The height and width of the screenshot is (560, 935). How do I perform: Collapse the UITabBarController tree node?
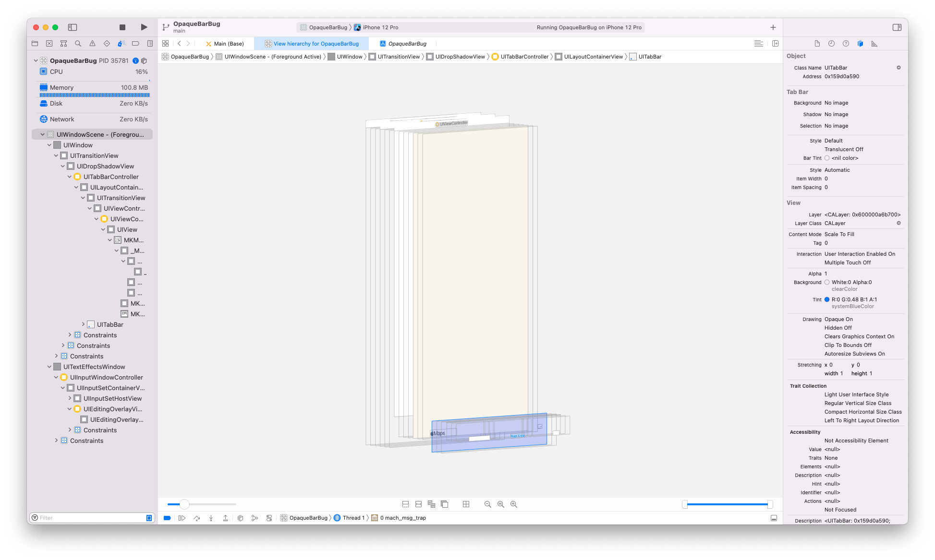(70, 177)
